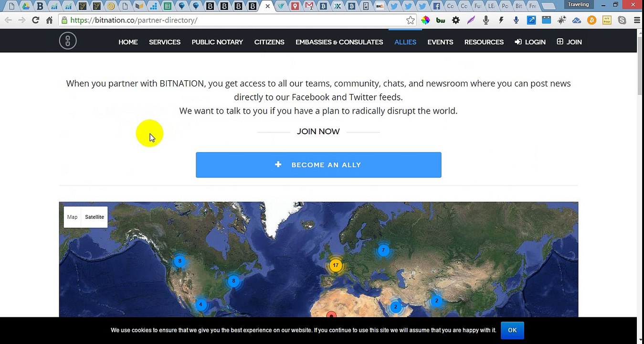Viewport: 644px width, 344px height.
Task: Click the yellow sticky note extension
Action: [607, 20]
